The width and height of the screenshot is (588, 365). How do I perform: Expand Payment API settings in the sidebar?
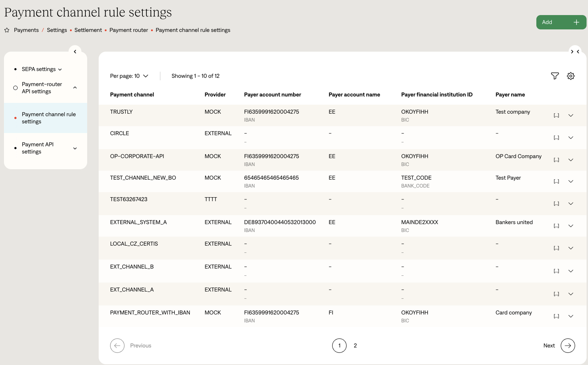click(75, 148)
